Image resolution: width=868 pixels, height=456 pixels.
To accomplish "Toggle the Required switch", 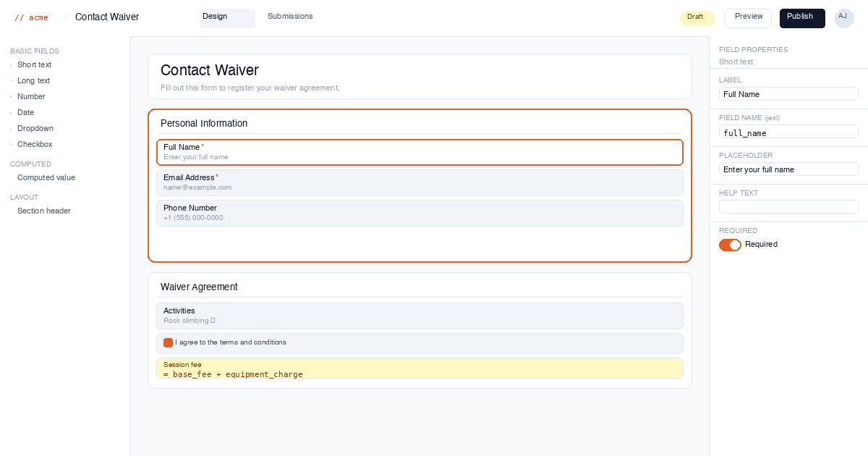I will pos(730,245).
